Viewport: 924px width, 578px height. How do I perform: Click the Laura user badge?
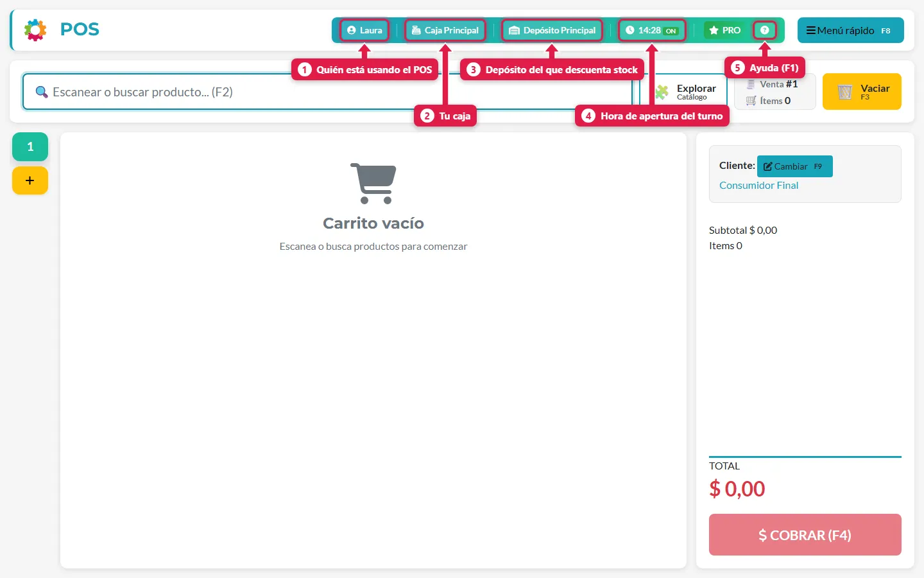(364, 30)
